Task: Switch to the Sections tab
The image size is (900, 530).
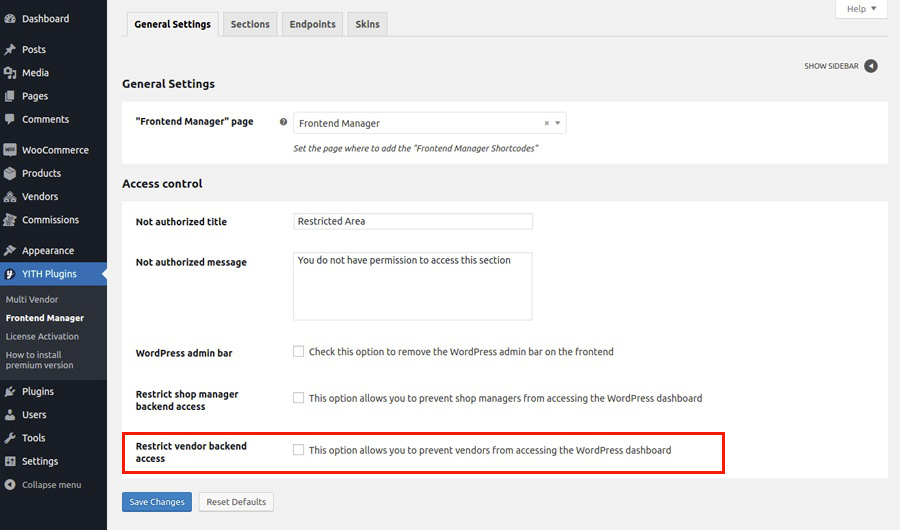Action: [x=250, y=24]
